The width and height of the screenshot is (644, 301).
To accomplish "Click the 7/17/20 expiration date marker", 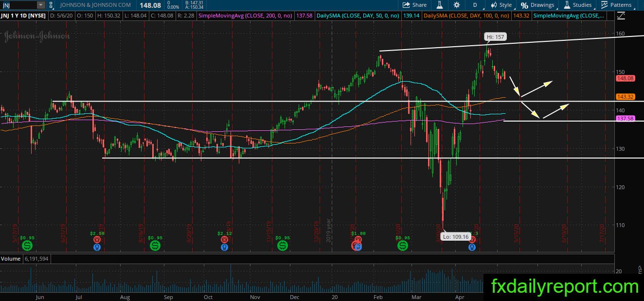I will click(602, 233).
